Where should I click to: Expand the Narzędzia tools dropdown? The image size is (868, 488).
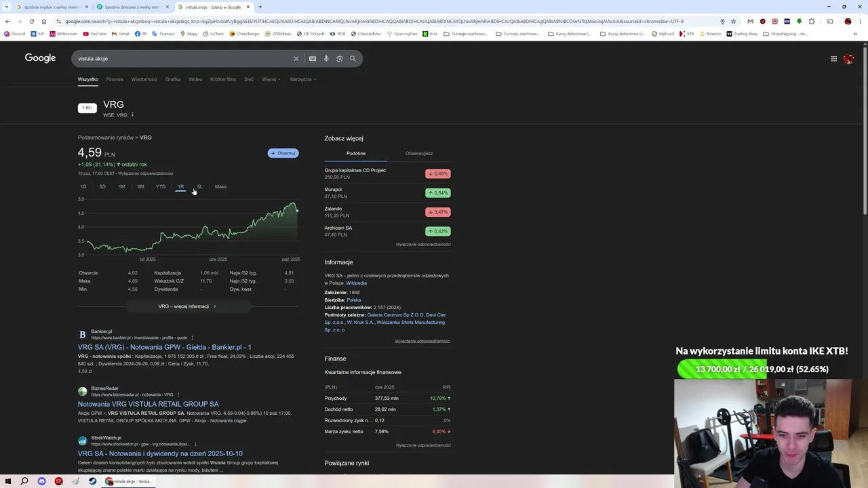tap(302, 79)
